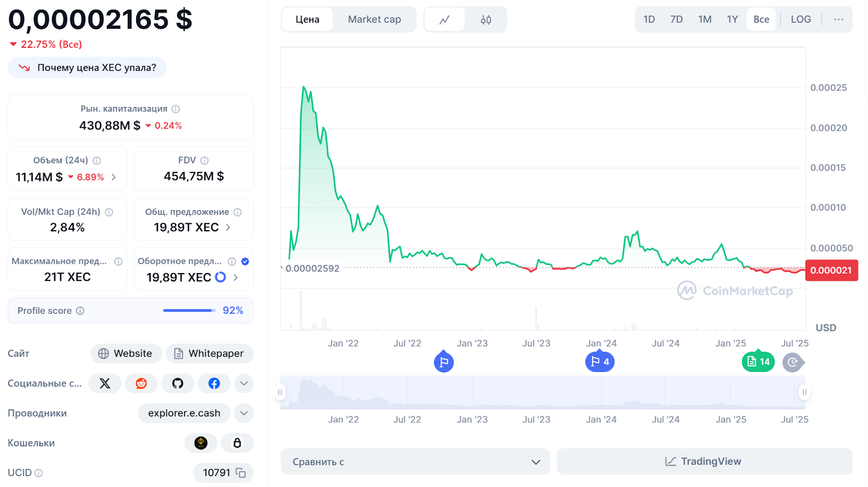Open the Website link
Screen dimensions: 868x487
coord(126,353)
